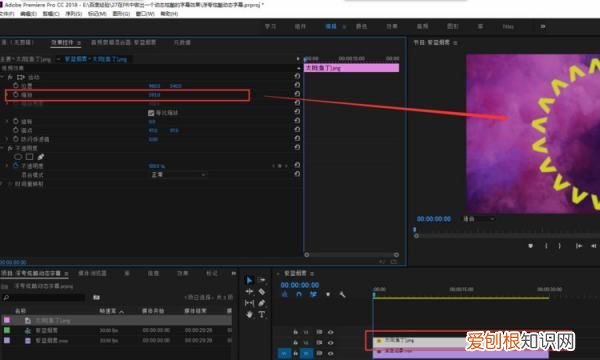Reset the Rotation parameter
This screenshot has width=600, height=360.
click(x=297, y=121)
